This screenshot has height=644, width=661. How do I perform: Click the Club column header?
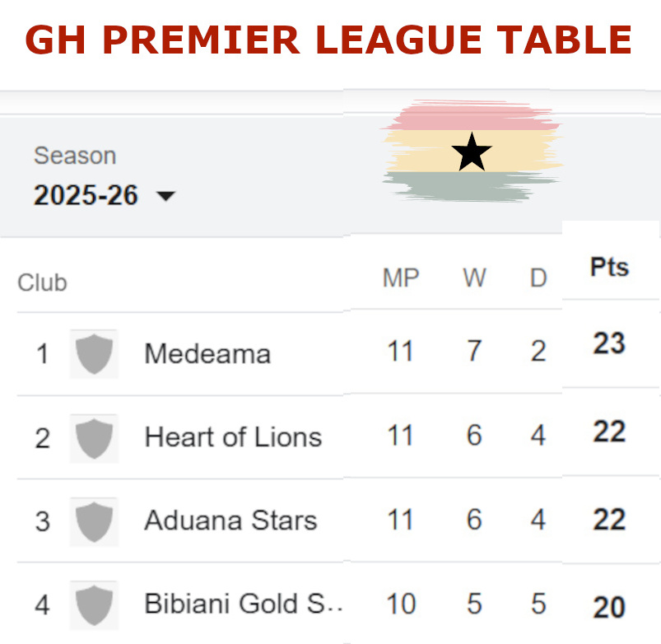[42, 282]
